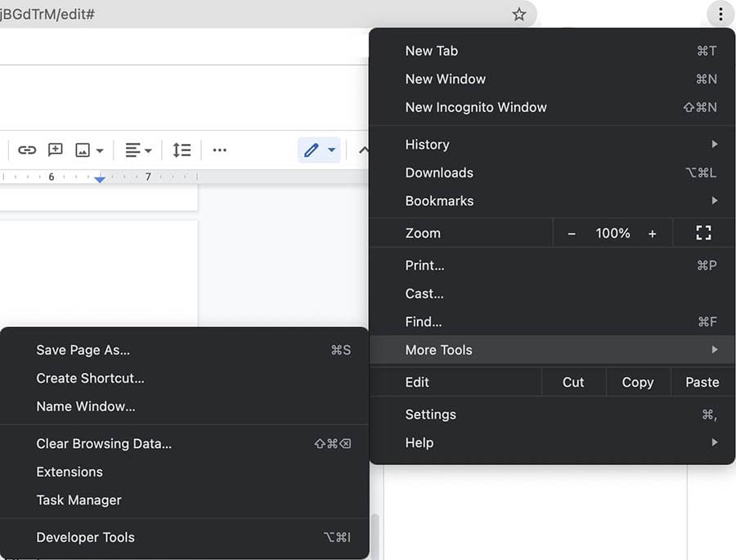The height and width of the screenshot is (560, 736).
Task: Click the editing mode pencil icon
Action: click(x=312, y=150)
